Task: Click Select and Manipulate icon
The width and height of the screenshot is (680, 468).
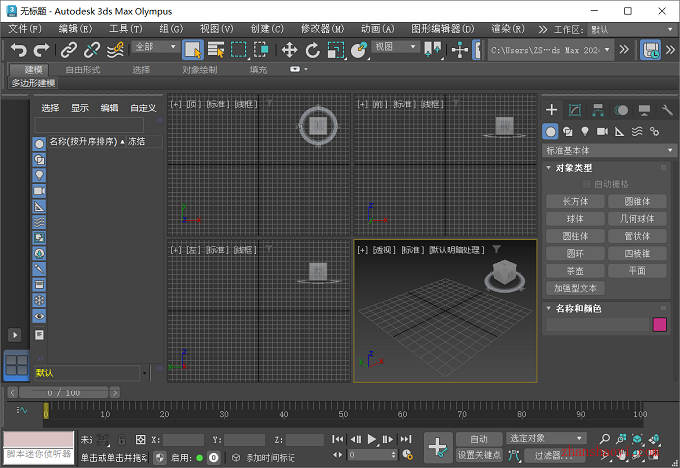Action: 459,50
